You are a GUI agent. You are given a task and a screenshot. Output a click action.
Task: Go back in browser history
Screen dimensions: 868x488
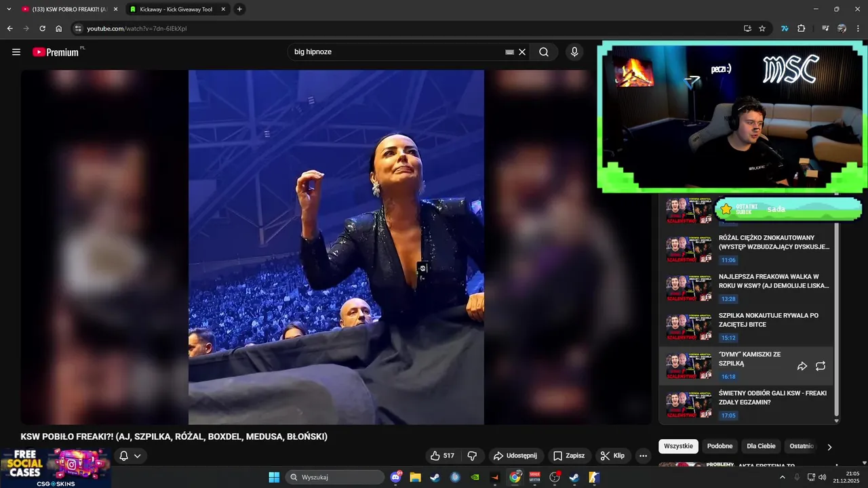pyautogui.click(x=9, y=28)
